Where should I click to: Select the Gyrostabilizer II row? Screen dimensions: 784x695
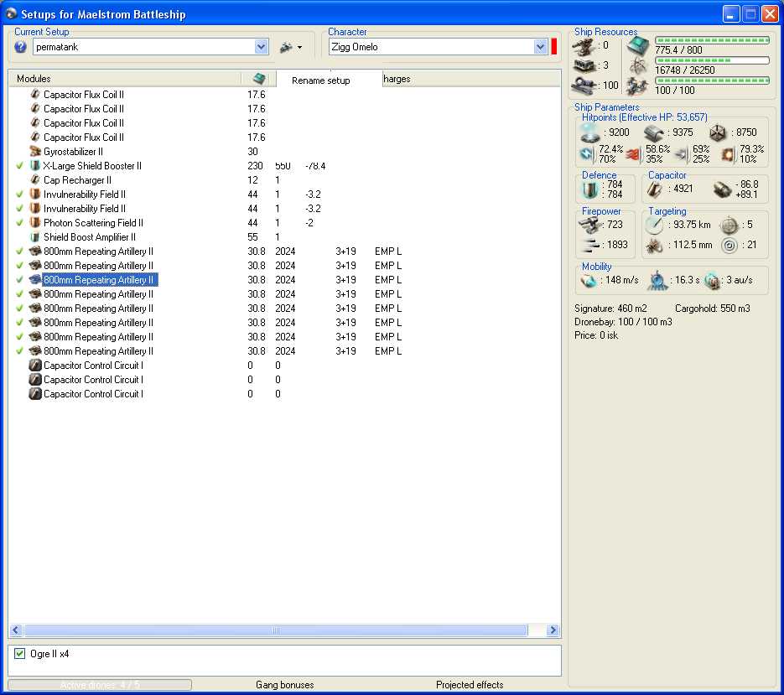[x=284, y=152]
